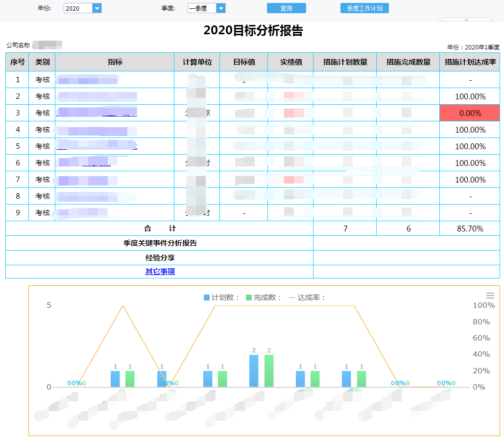Click the 考核 cell in row 1

point(42,80)
